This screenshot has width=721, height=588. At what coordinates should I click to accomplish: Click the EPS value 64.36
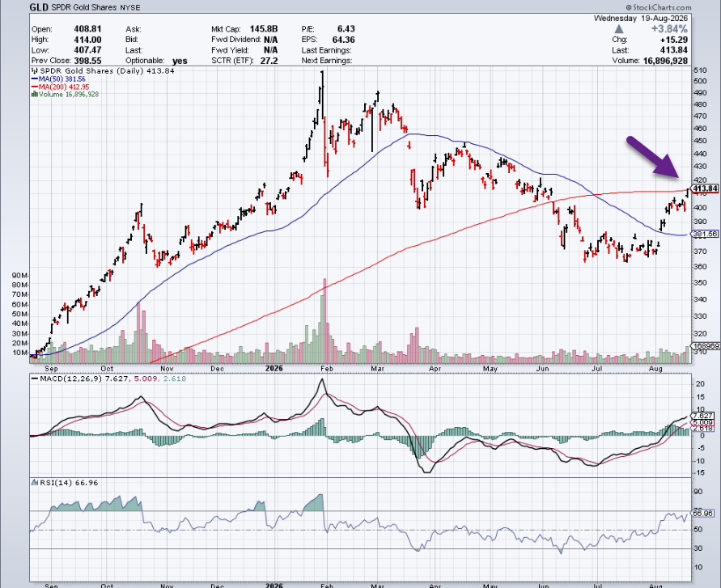pyautogui.click(x=343, y=40)
